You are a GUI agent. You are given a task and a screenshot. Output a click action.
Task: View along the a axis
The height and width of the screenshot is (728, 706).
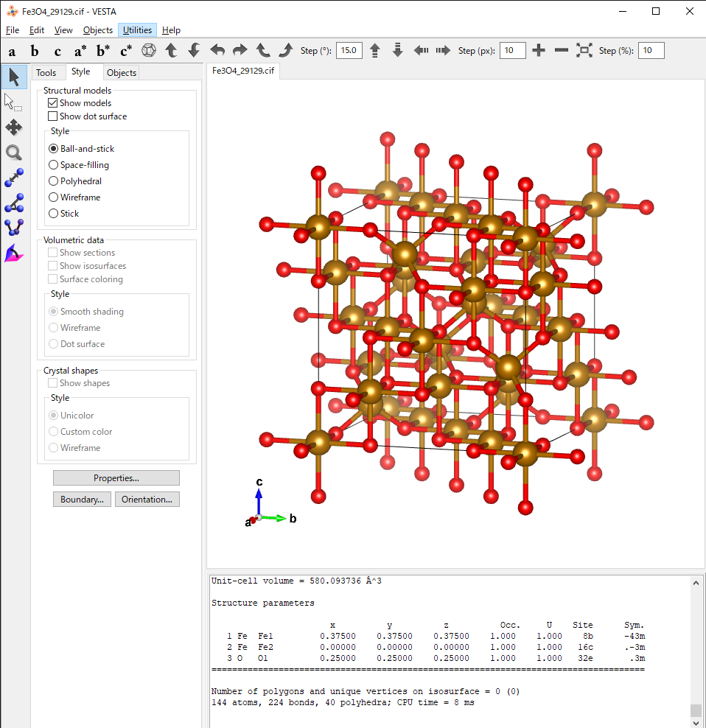12,51
